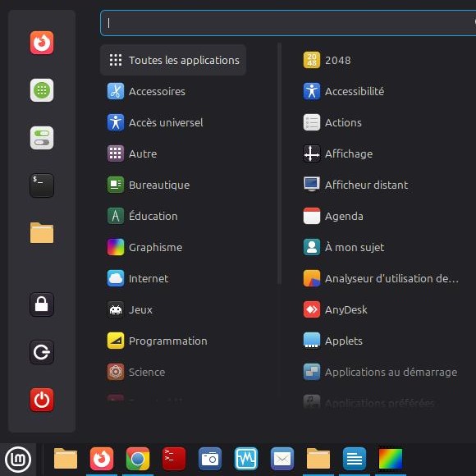Open the mail envelope icon on taskbar
Viewport: 476px width, 476px height.
[282, 459]
